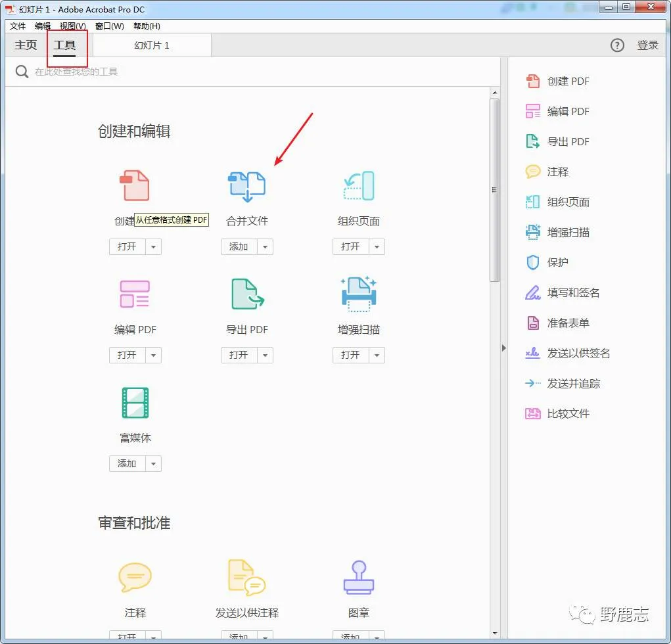The height and width of the screenshot is (644, 671).
Task: Open the 保护 shield tool in sidebar
Action: (x=547, y=262)
